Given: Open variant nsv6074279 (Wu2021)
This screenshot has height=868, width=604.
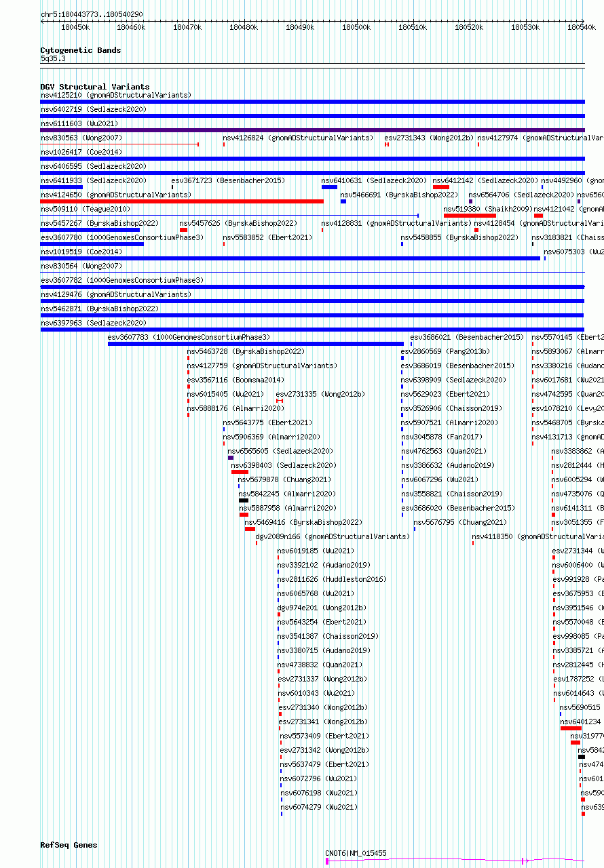Looking at the screenshot, I should pos(319,807).
